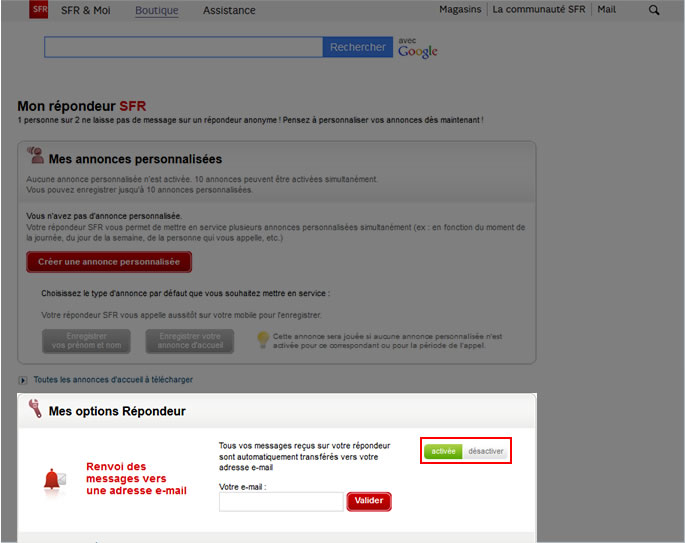Click the Mon répondeur SFR heading

click(82, 106)
